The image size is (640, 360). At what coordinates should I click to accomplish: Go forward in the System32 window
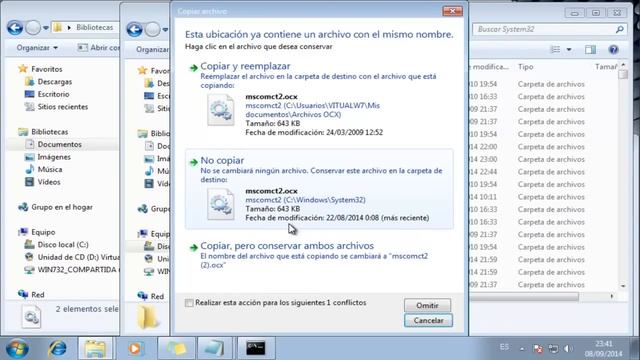(x=152, y=29)
